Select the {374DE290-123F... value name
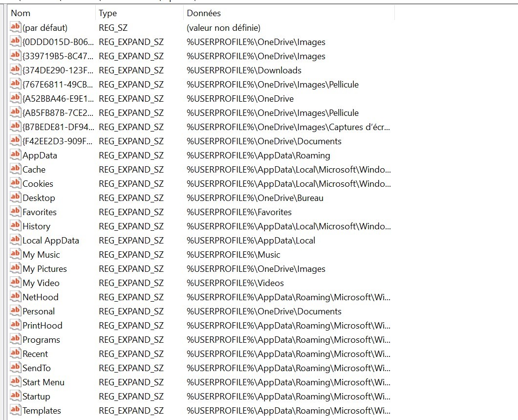This screenshot has height=420, width=518. point(58,70)
